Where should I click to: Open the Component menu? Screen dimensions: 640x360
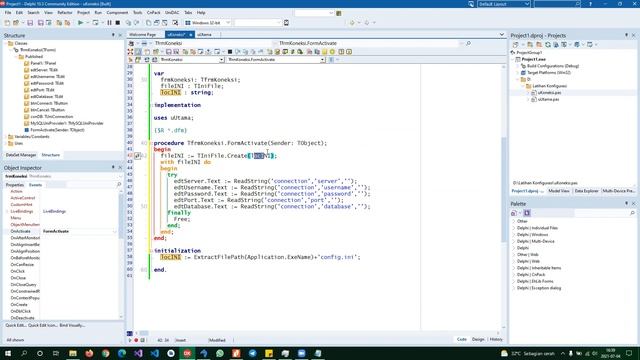[x=117, y=13]
